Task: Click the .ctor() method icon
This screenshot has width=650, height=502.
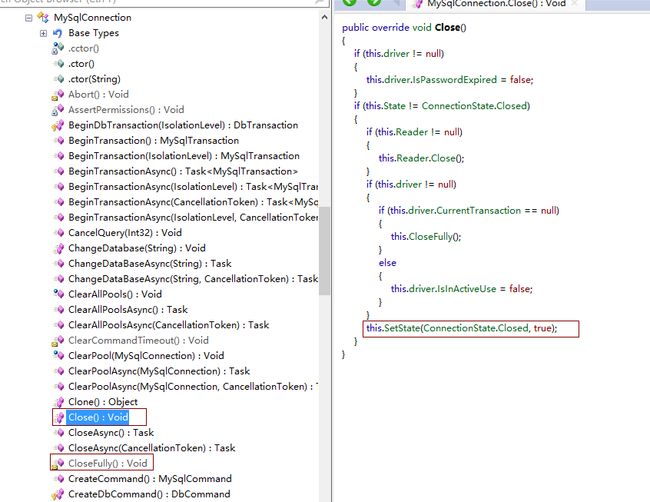Action: coord(59,64)
